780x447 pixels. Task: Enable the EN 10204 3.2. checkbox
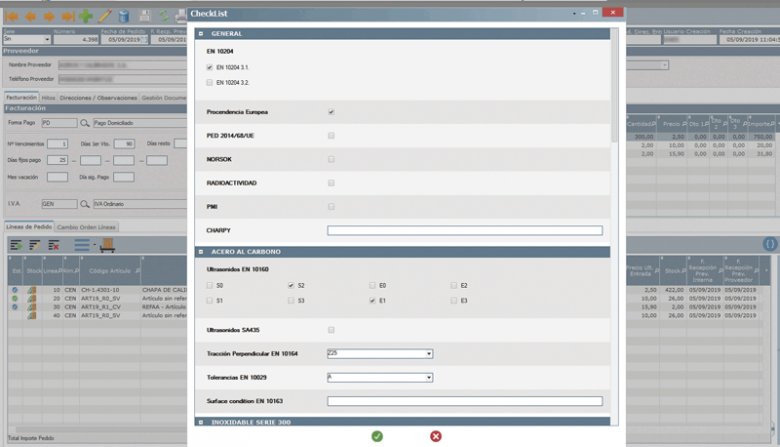[x=209, y=82]
